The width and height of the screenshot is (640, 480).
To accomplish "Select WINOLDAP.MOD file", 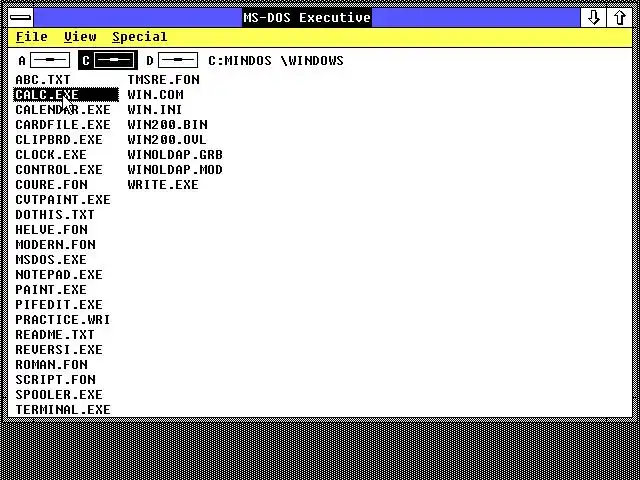I will point(175,170).
